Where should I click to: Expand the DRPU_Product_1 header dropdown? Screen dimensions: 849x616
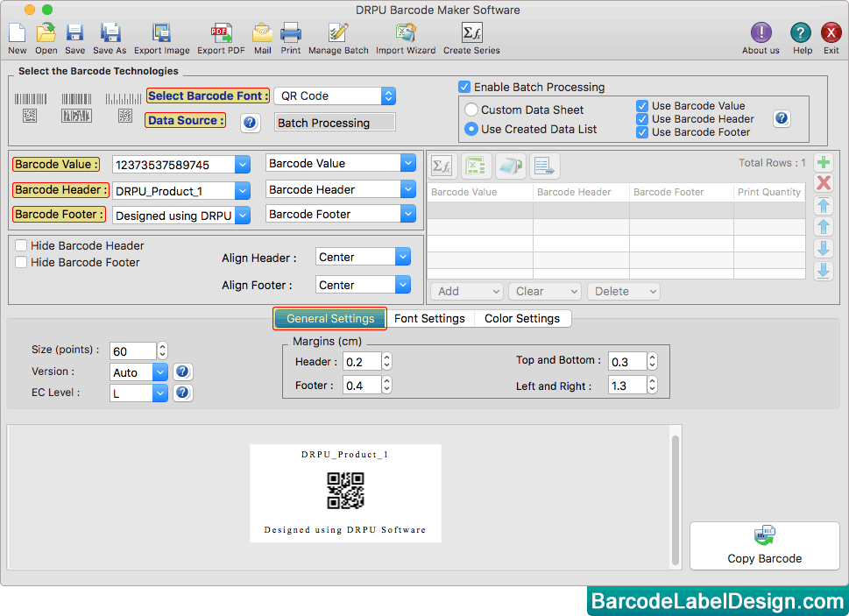pos(243,190)
